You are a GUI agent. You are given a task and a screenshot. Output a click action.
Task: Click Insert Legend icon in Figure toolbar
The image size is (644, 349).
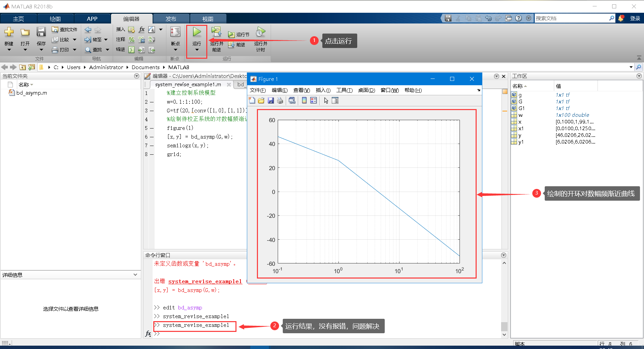(314, 100)
